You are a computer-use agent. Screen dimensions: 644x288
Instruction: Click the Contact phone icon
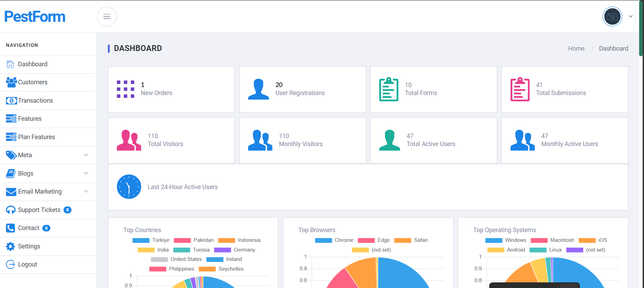pyautogui.click(x=10, y=228)
